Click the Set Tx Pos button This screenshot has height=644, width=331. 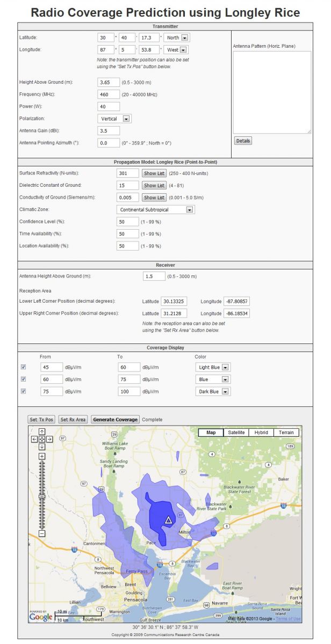tap(41, 420)
